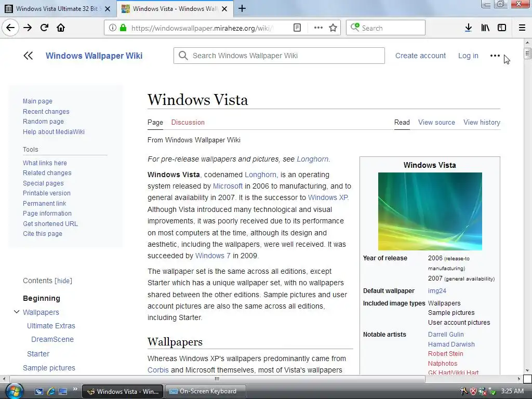The image size is (532, 399).
Task: Open View history tab
Action: click(x=482, y=122)
